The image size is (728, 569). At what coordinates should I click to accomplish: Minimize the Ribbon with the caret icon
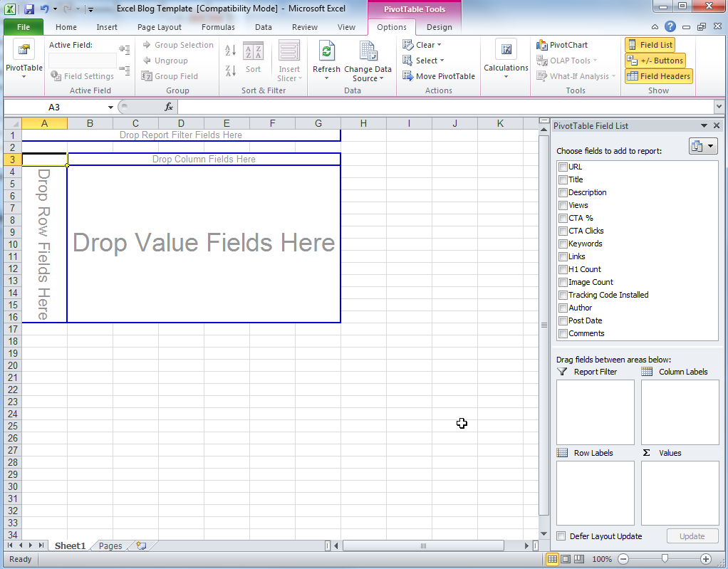pyautogui.click(x=655, y=27)
